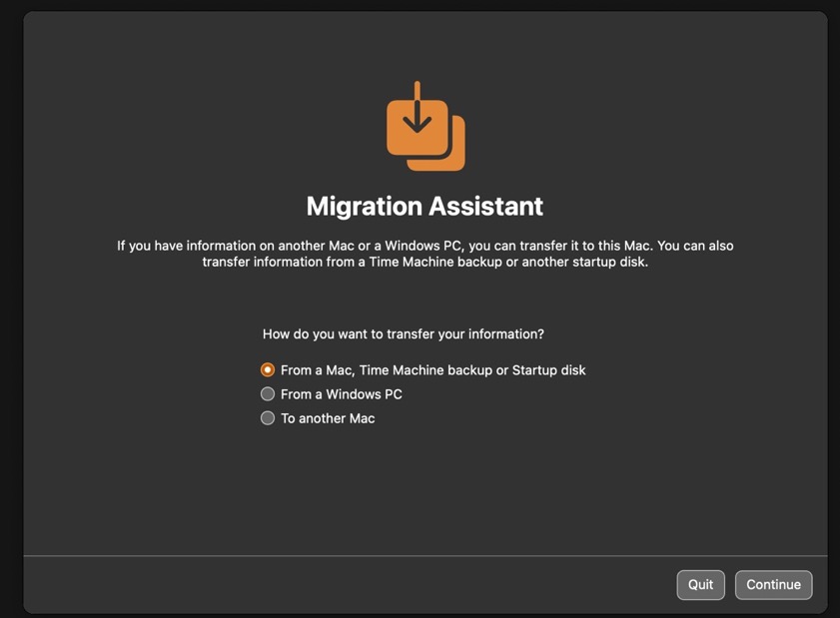This screenshot has height=618, width=840.
Task: Click the Continue button
Action: tap(773, 585)
